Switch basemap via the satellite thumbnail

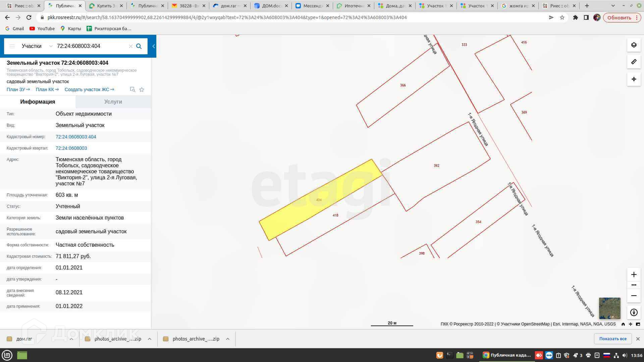point(609,308)
